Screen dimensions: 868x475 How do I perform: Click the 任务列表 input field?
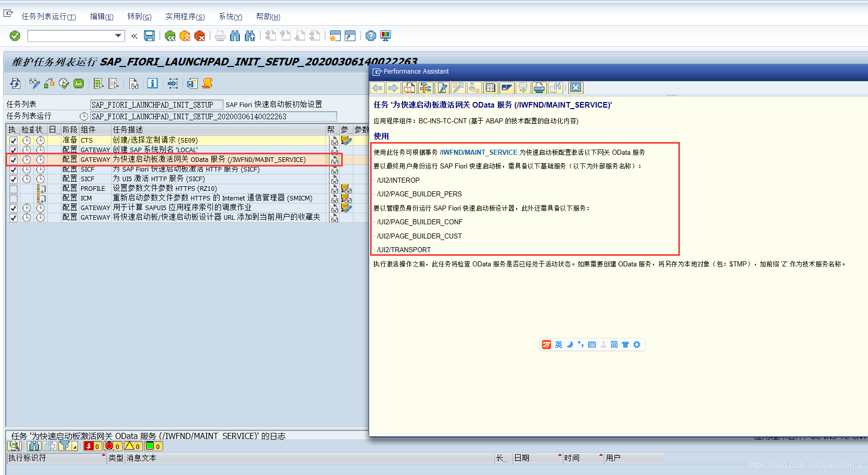point(157,105)
